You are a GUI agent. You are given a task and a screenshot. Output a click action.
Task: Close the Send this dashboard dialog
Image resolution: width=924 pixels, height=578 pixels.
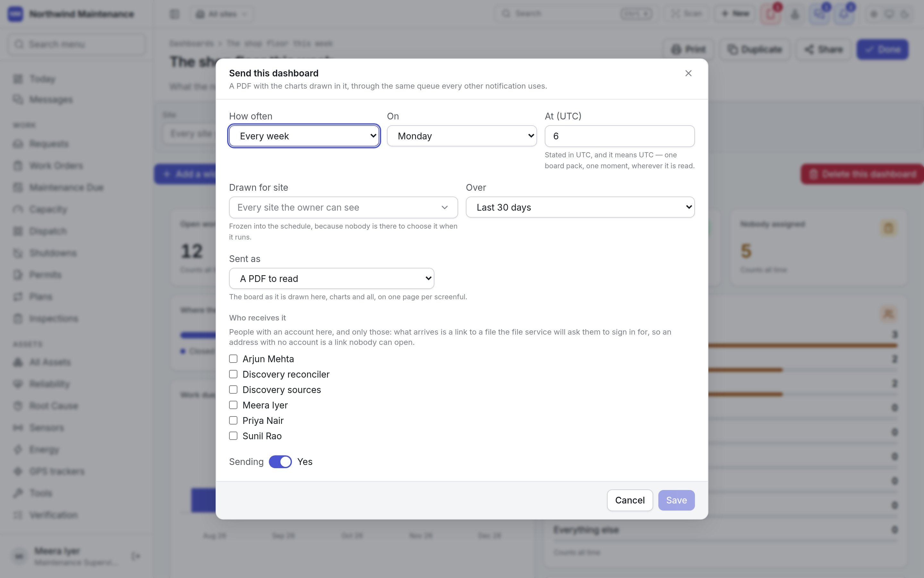pos(688,73)
